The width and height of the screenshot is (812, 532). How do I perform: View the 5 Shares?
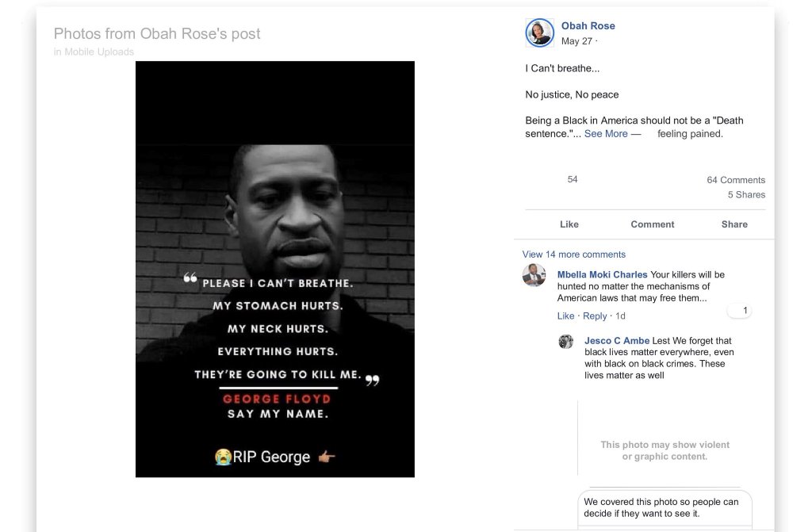pos(746,195)
